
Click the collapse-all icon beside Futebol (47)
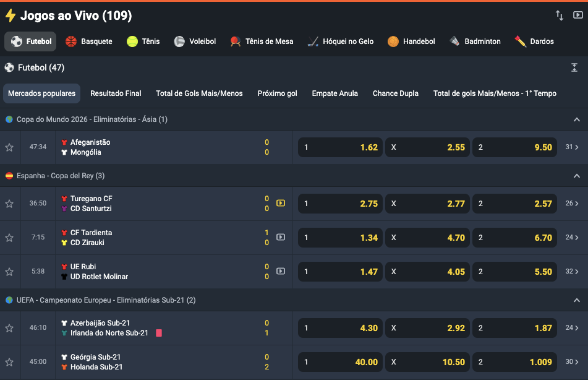click(x=574, y=68)
